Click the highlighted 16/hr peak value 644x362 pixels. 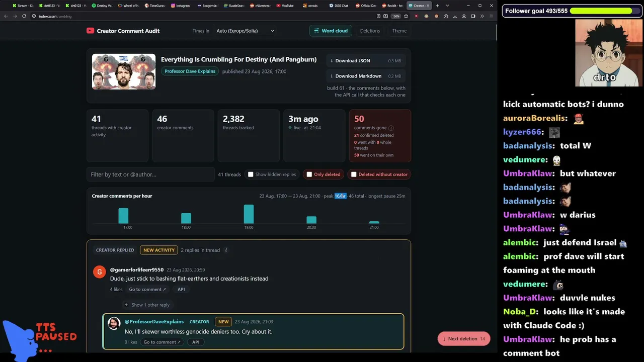coord(341,196)
